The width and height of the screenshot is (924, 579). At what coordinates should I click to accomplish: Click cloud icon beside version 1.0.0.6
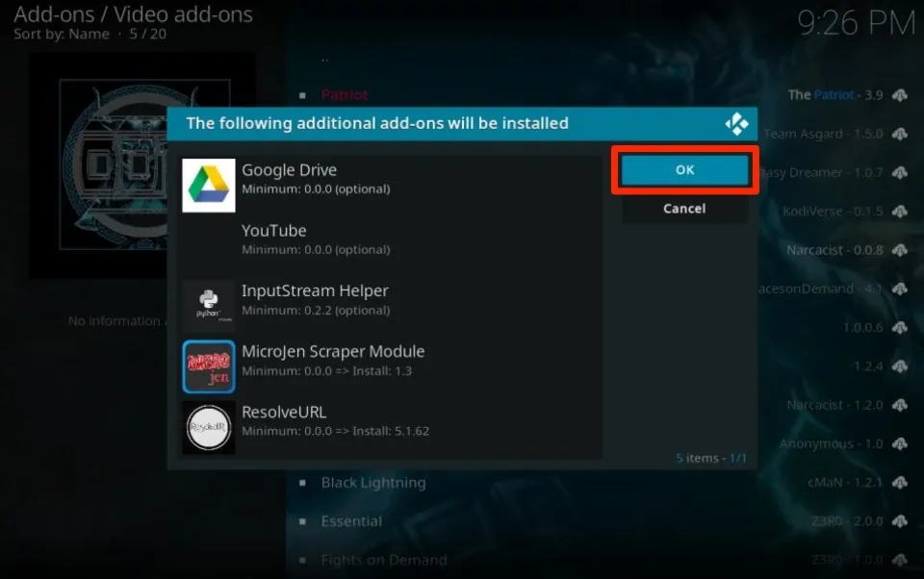(900, 328)
